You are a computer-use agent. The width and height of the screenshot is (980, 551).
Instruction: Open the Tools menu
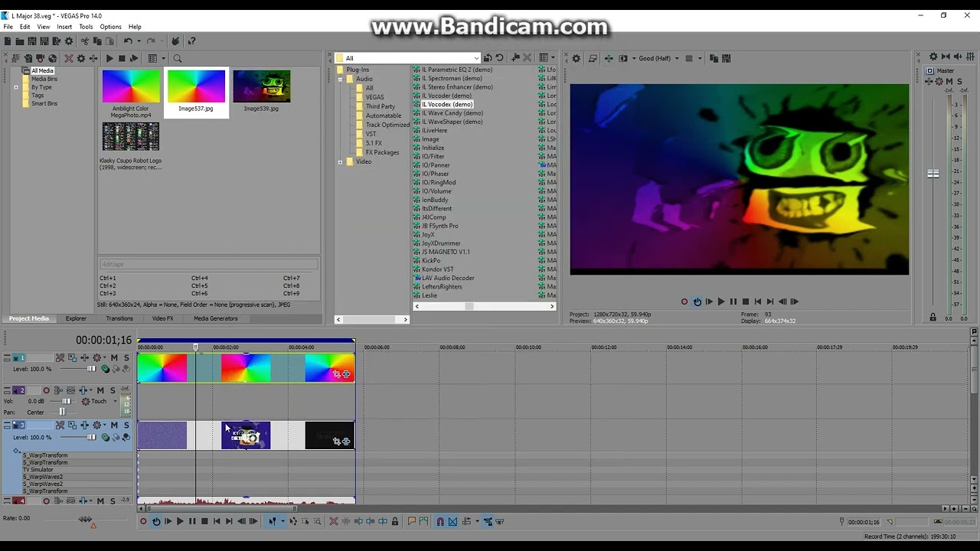[x=86, y=27]
